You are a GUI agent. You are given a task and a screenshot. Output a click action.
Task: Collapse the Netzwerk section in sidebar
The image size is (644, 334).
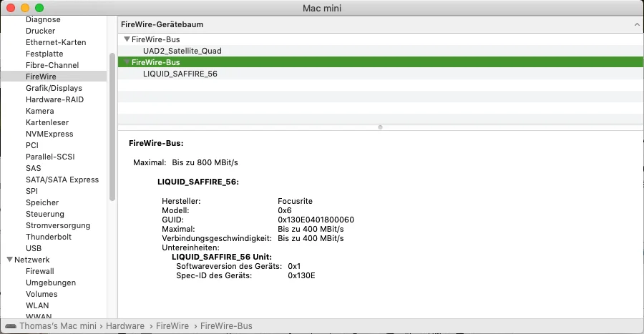click(x=9, y=260)
